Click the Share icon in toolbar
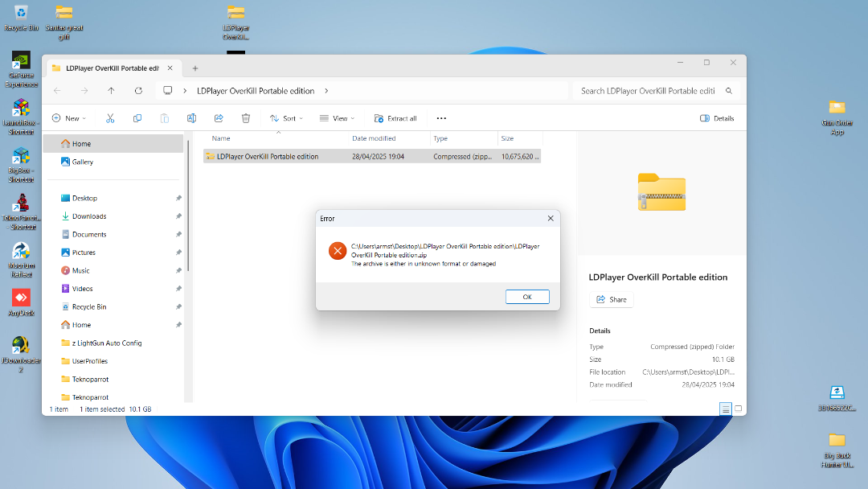The image size is (868, 489). click(x=219, y=118)
